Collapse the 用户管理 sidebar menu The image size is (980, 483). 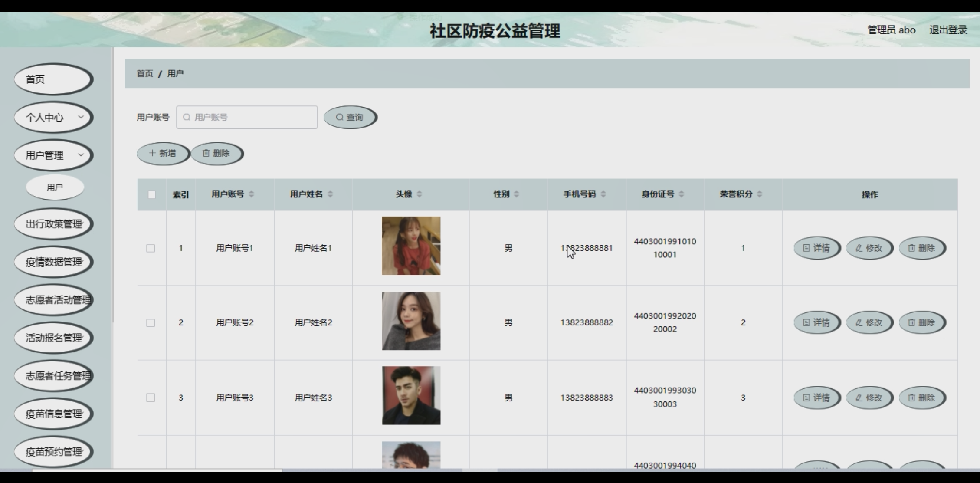(x=54, y=155)
